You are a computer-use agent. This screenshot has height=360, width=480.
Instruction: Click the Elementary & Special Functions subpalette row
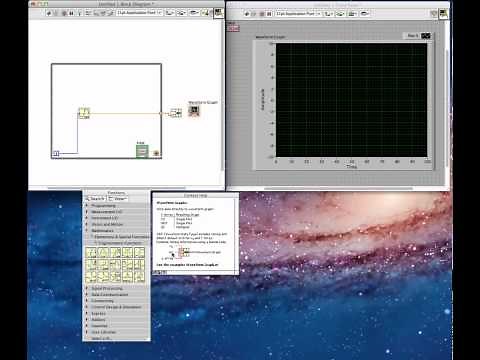119,237
